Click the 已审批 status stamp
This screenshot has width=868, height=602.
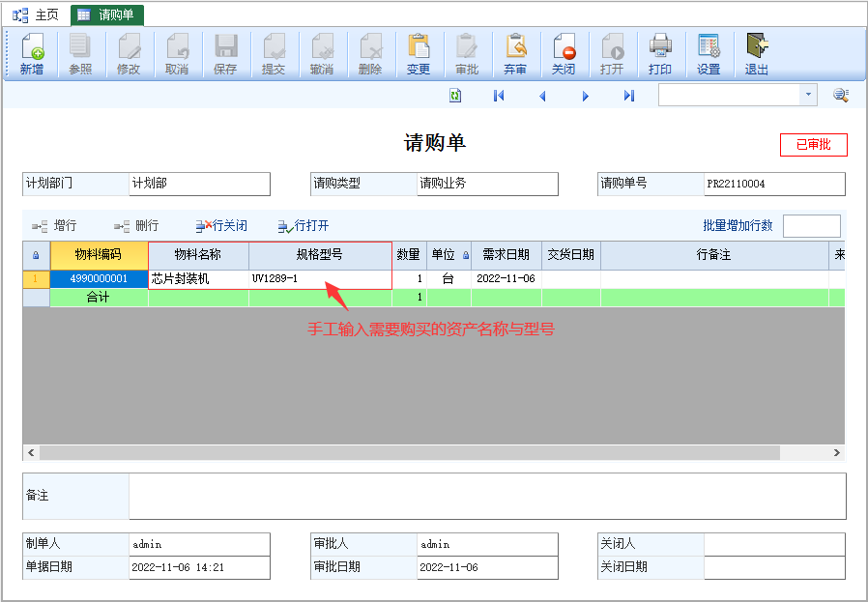tap(813, 145)
